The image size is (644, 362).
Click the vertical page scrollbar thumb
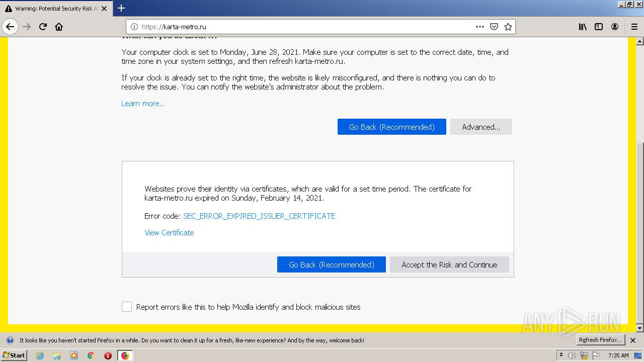tap(640, 234)
